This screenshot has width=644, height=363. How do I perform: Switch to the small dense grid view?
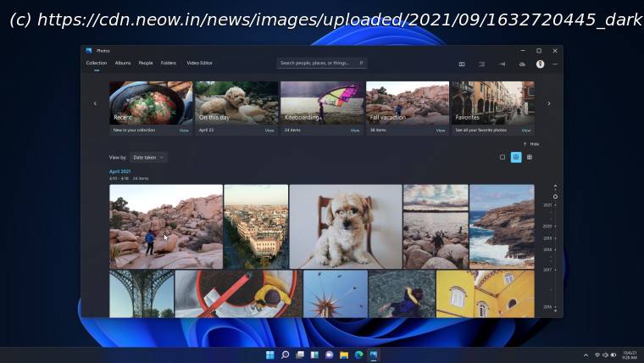(x=530, y=157)
